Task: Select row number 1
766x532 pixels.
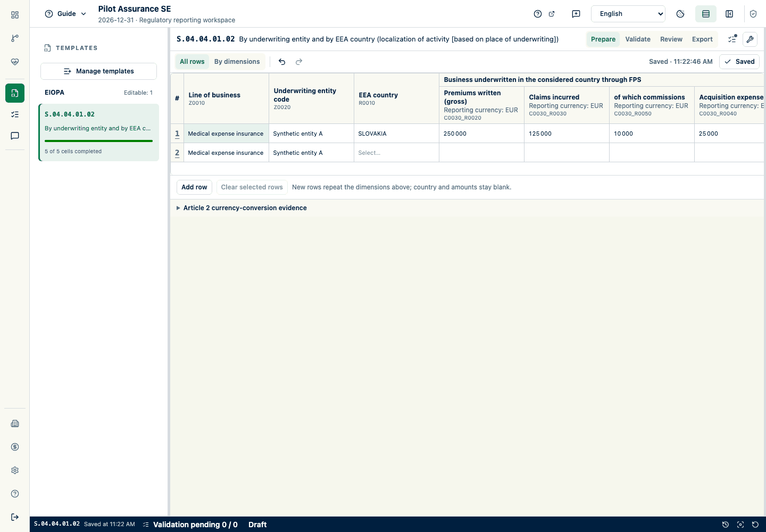Action: 177,134
